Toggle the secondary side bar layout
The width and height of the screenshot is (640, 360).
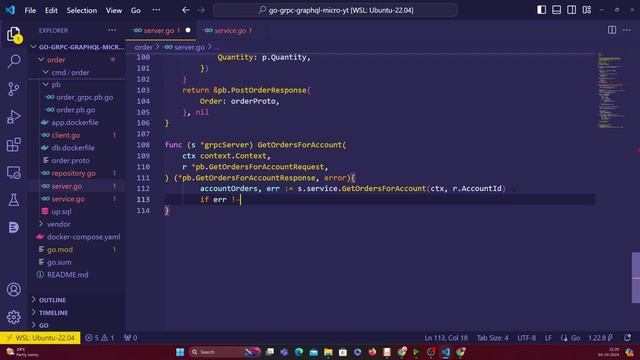[x=571, y=10]
